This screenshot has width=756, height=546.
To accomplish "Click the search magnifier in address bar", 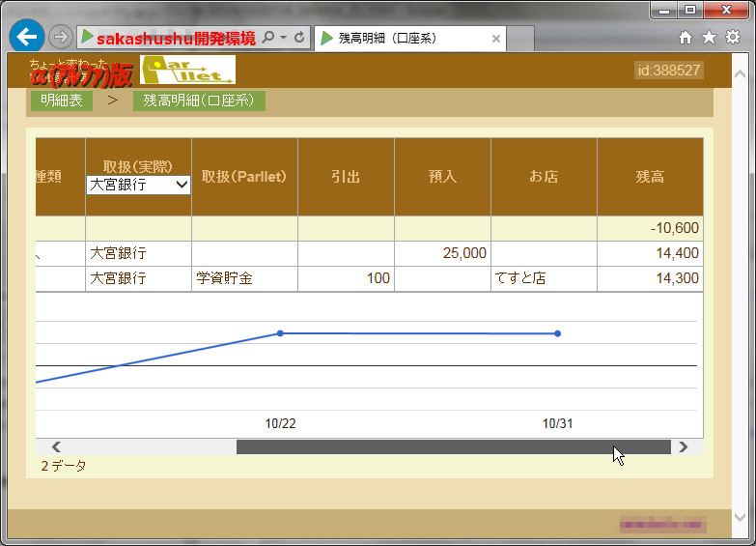I will pyautogui.click(x=268, y=37).
